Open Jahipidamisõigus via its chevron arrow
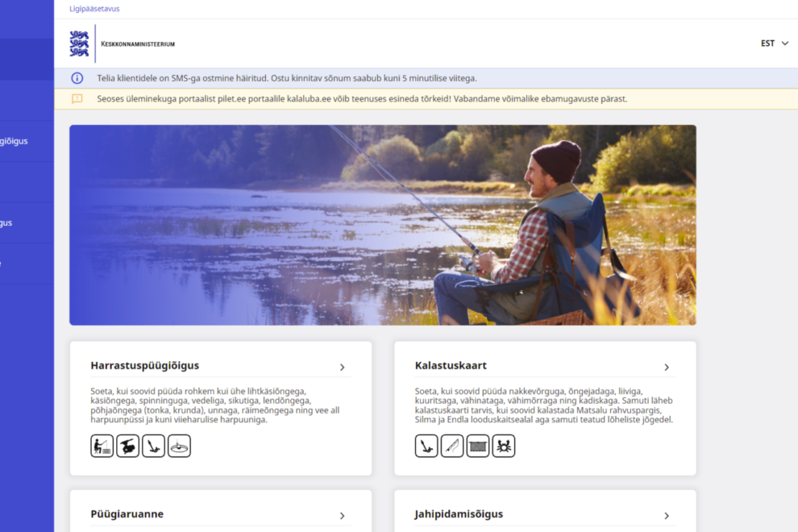 pyautogui.click(x=666, y=516)
